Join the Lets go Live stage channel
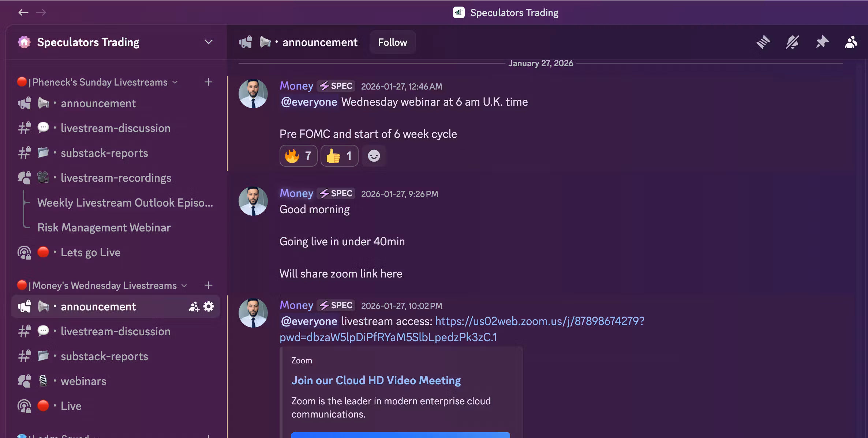This screenshot has width=868, height=438. click(90, 252)
